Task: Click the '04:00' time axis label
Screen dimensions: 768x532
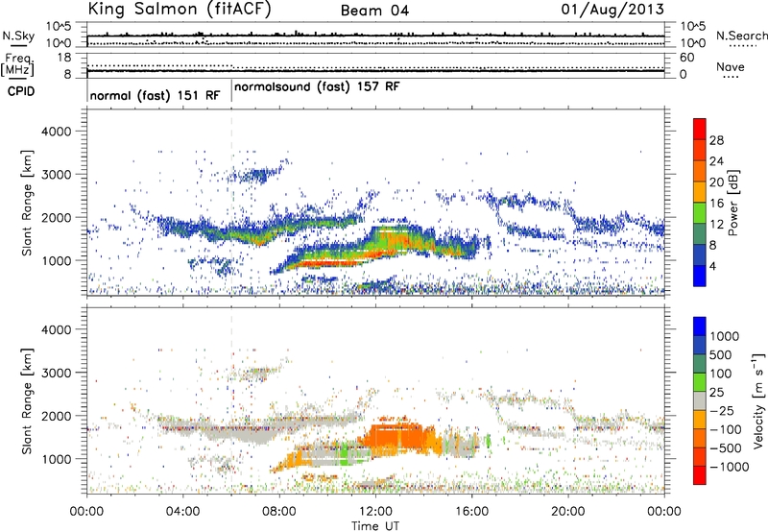Action: click(x=183, y=512)
